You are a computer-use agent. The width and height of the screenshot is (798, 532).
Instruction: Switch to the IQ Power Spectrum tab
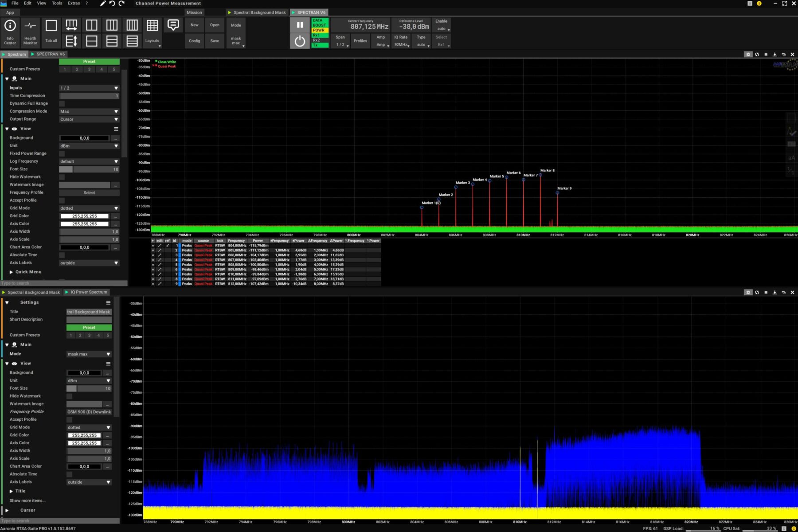coord(88,292)
